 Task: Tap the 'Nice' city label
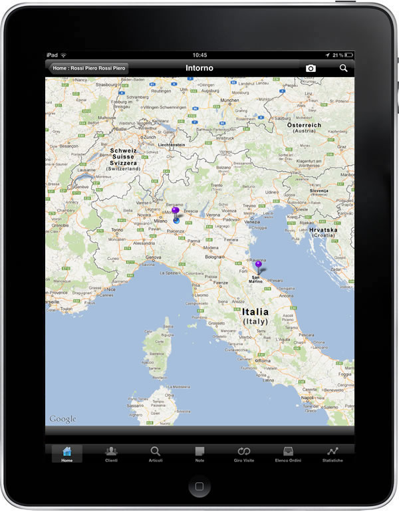pyautogui.click(x=111, y=289)
